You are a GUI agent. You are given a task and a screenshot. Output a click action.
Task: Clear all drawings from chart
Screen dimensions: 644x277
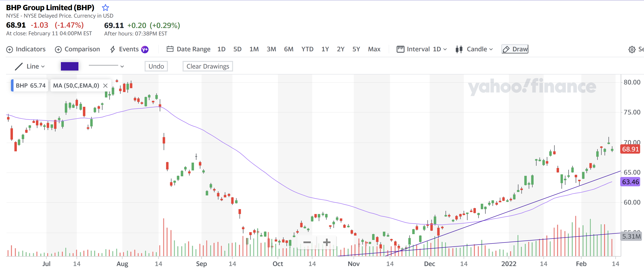[208, 66]
